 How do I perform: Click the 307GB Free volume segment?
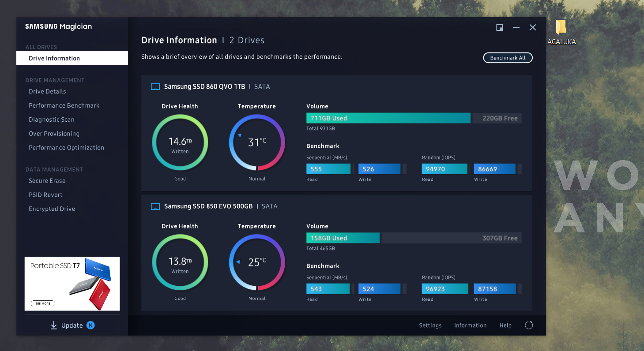(x=452, y=238)
